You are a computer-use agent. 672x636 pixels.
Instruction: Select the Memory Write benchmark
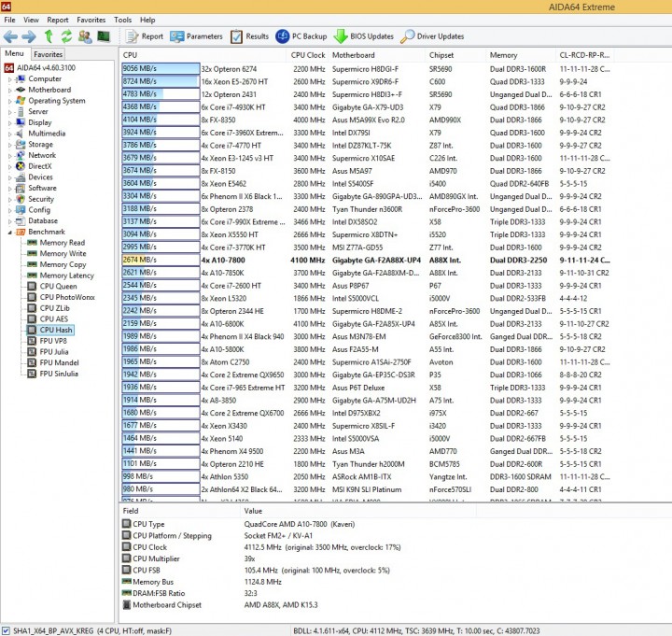[x=63, y=253]
